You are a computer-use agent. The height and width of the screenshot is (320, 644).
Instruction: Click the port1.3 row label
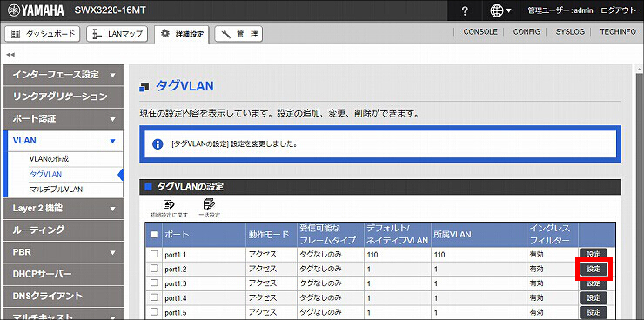[176, 283]
